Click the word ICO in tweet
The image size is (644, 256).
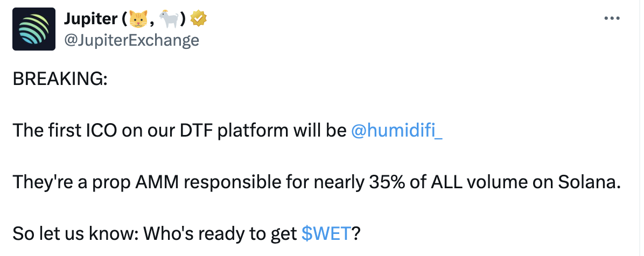pos(100,131)
